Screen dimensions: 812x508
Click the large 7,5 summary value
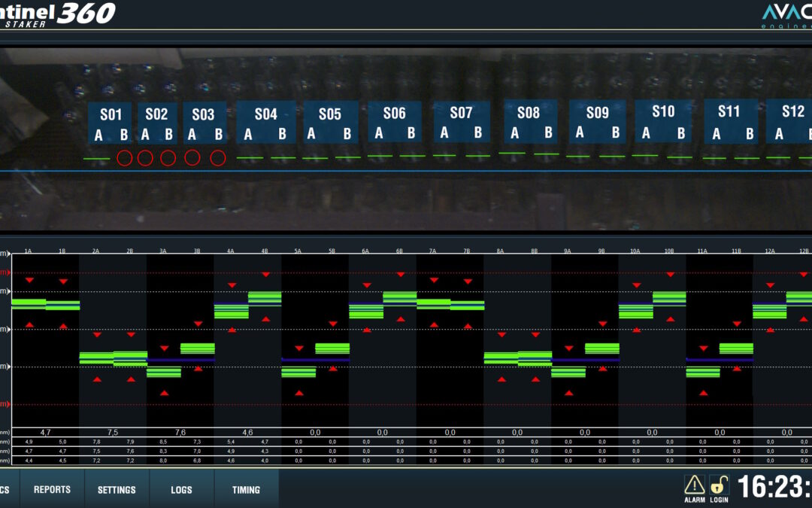[113, 432]
